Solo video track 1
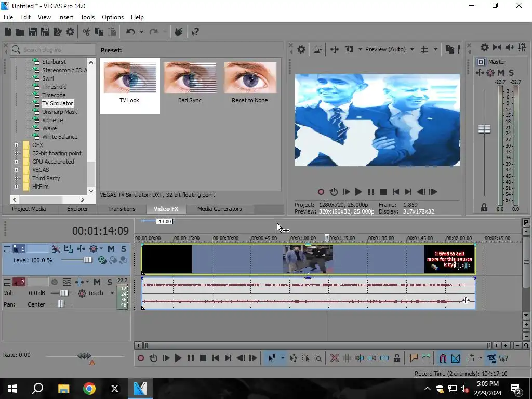This screenshot has height=399, width=532. [124, 249]
